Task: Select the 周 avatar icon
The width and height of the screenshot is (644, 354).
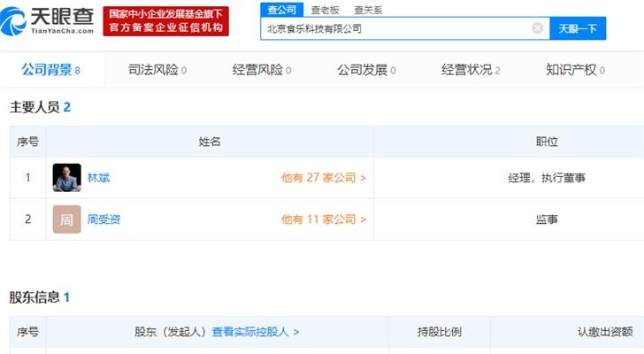Action: click(67, 219)
